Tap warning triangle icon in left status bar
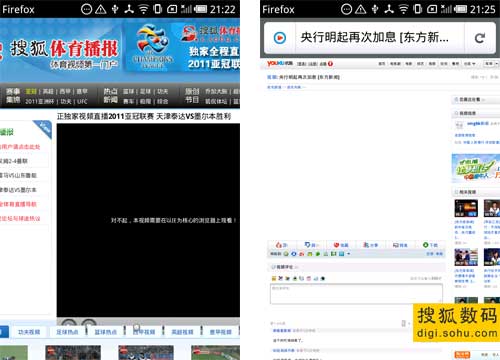The height and width of the screenshot is (360, 500). click(101, 9)
